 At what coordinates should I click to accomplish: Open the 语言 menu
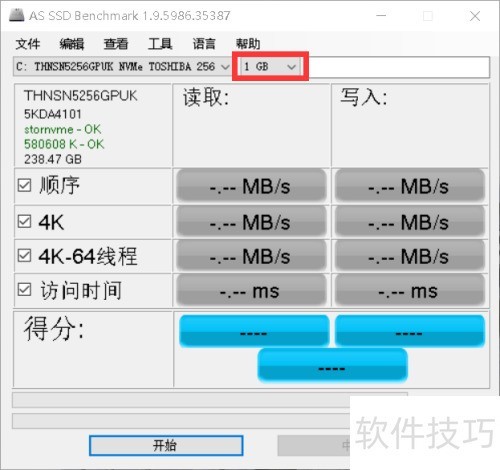point(204,44)
